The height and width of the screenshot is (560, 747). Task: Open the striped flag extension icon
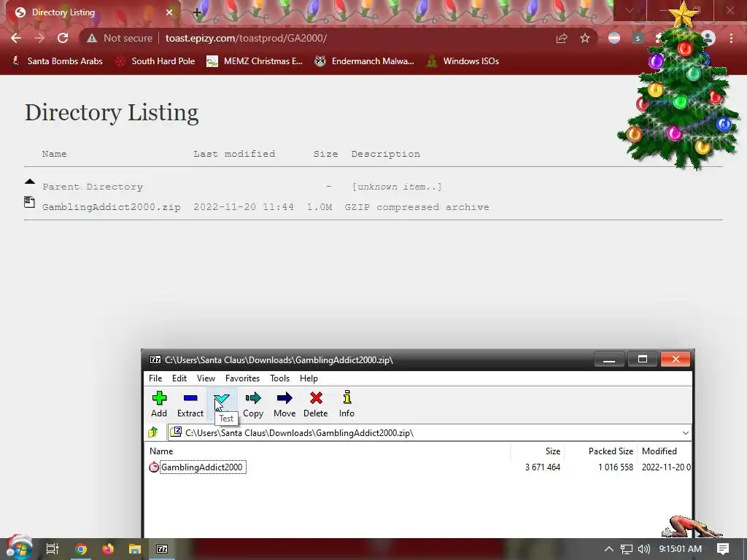point(614,38)
